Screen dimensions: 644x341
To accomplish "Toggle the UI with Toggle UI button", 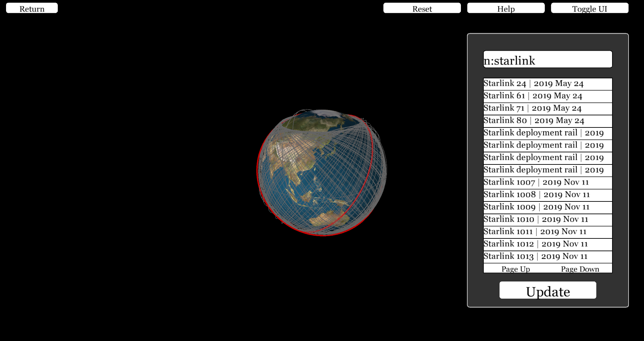I will tap(590, 8).
